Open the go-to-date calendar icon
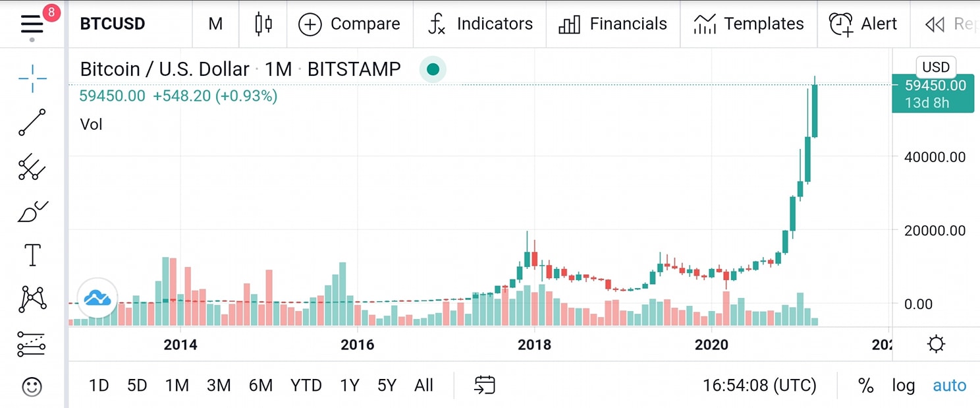Viewport: 980px width, 408px height. tap(485, 385)
